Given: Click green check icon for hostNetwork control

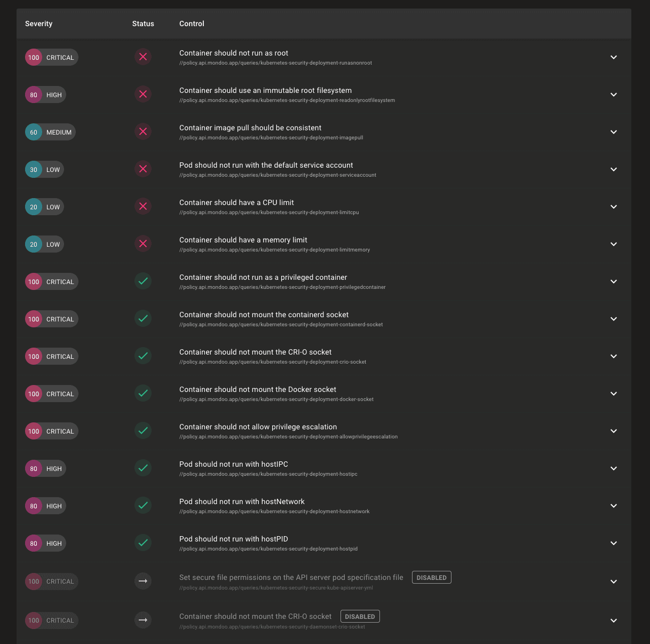Looking at the screenshot, I should coord(143,506).
